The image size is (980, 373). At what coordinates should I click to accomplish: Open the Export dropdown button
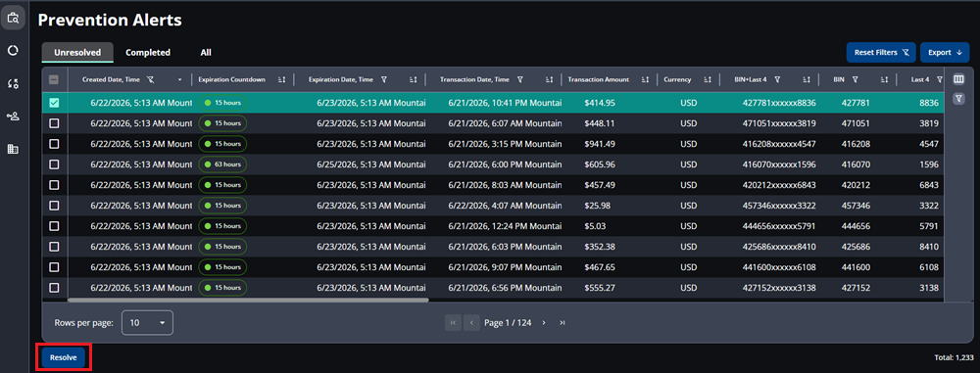tap(945, 53)
